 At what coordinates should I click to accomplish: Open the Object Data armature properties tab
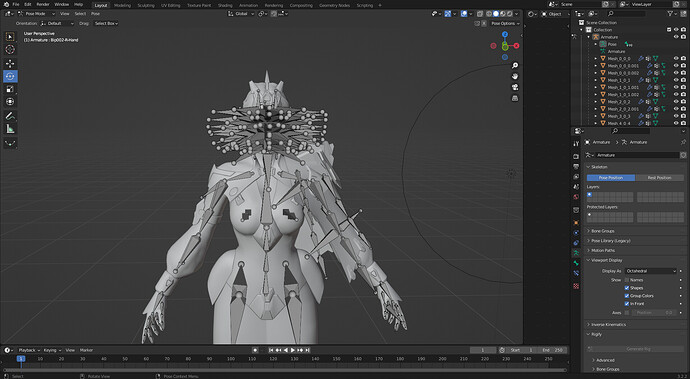click(576, 253)
